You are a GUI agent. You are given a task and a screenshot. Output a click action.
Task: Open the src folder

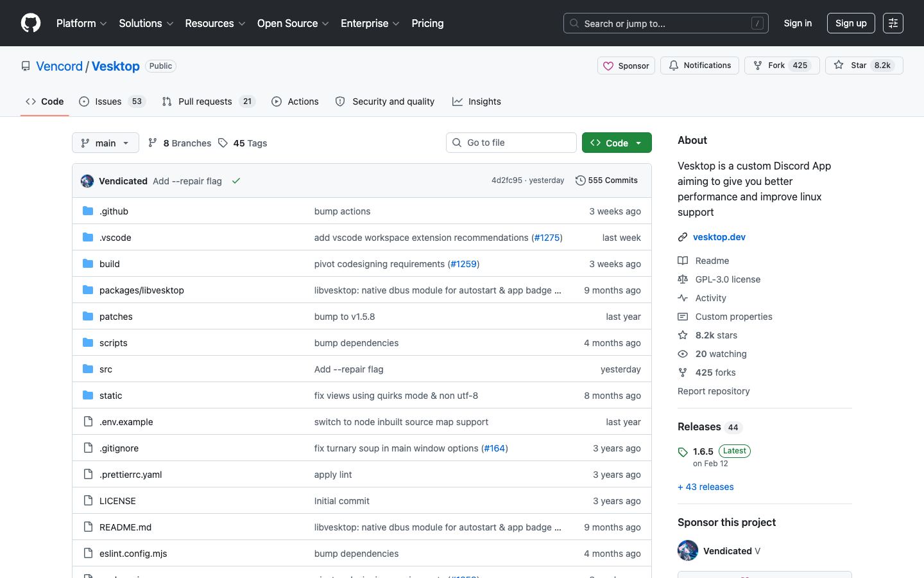(106, 369)
